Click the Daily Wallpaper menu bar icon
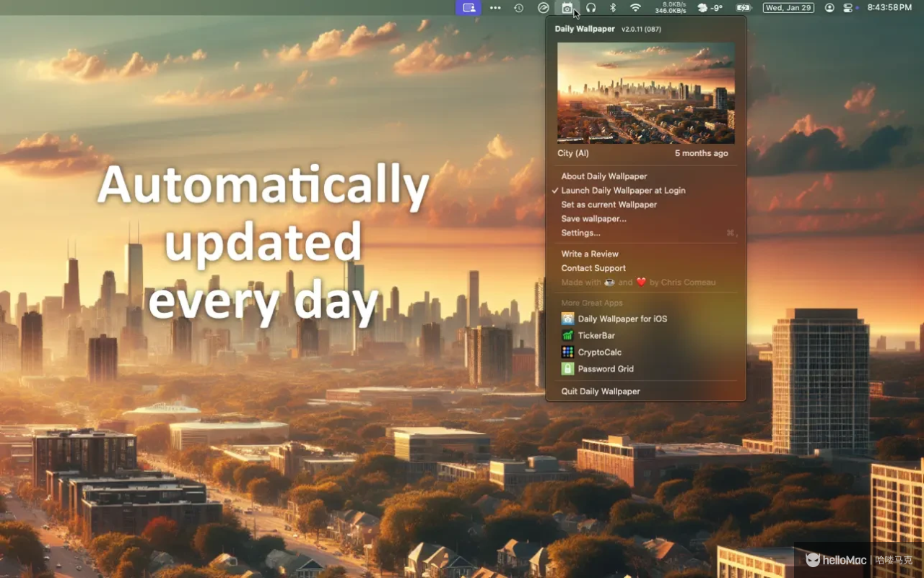This screenshot has width=924, height=578. (x=567, y=8)
